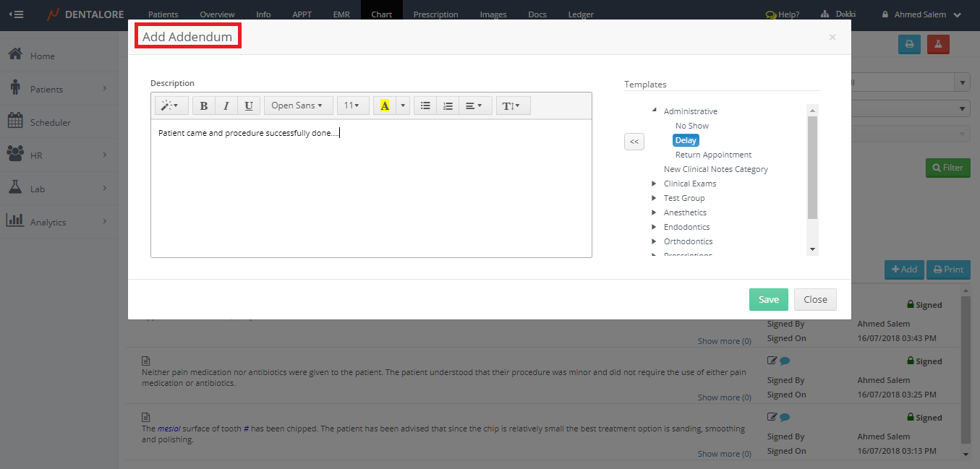Viewport: 980px width, 469px height.
Task: Expand the Clinical Exams template category
Action: tap(655, 184)
